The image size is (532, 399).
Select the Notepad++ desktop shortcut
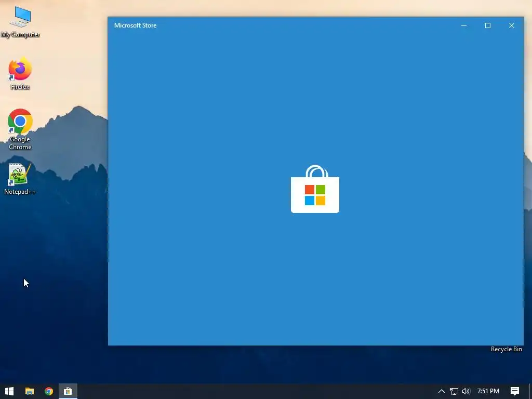(x=20, y=179)
